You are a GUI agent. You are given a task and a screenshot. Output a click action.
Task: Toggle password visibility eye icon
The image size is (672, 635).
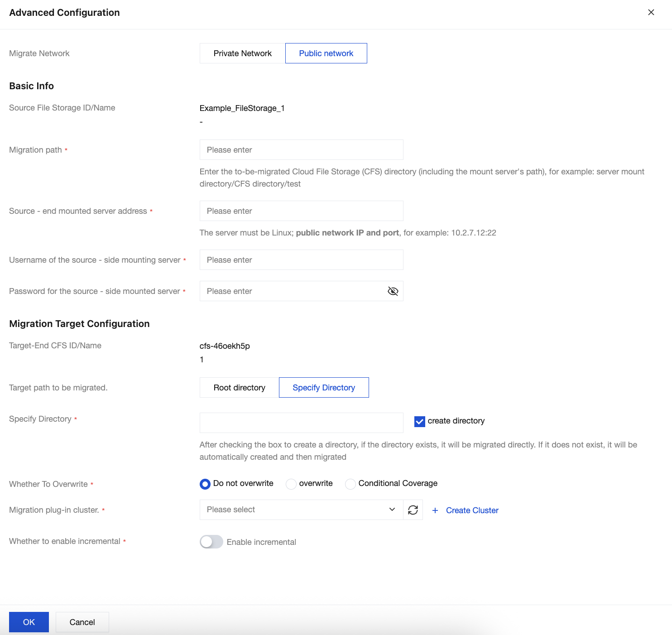pyautogui.click(x=393, y=291)
